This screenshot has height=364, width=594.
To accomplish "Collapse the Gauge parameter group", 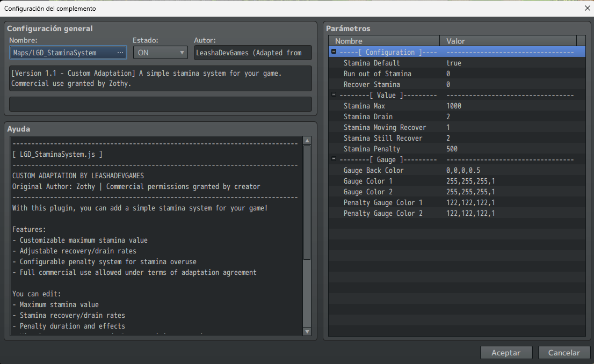I will click(x=334, y=159).
